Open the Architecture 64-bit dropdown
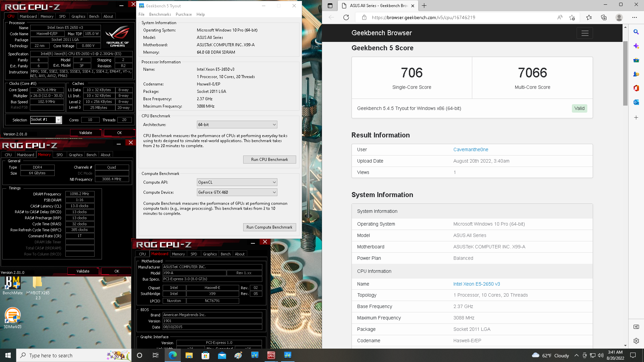The width and height of the screenshot is (644, 362). (237, 125)
